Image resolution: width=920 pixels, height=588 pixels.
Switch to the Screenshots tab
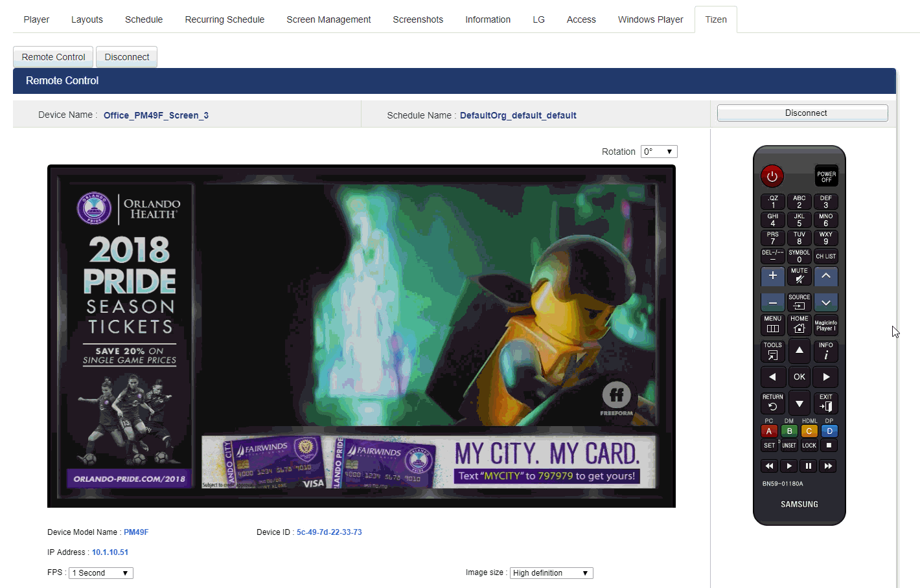(418, 19)
